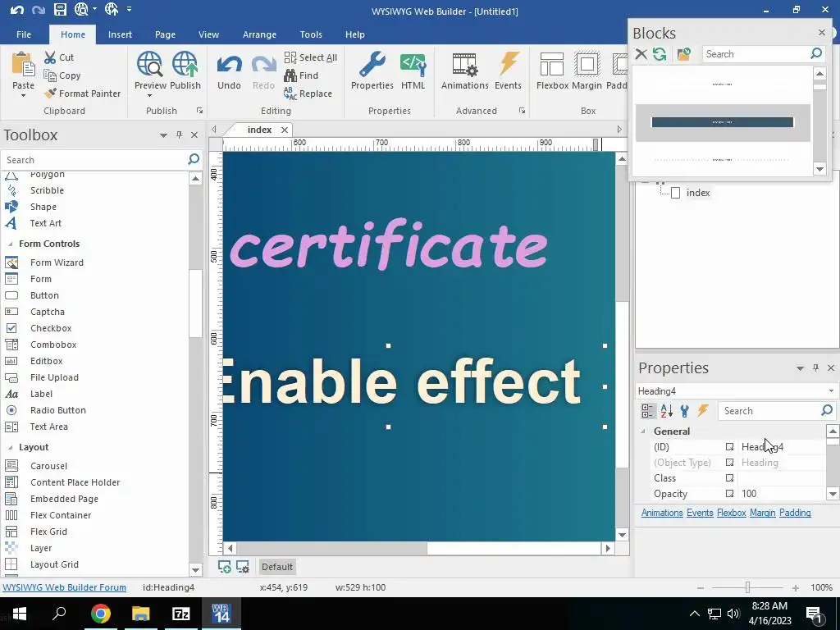The width and height of the screenshot is (840, 630).
Task: Switch to the Tools ribbon tab
Action: coord(311,34)
